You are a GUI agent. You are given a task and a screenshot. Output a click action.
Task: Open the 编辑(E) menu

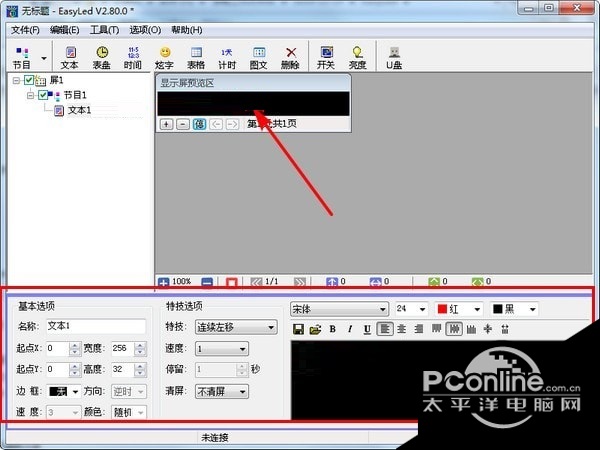(x=65, y=30)
